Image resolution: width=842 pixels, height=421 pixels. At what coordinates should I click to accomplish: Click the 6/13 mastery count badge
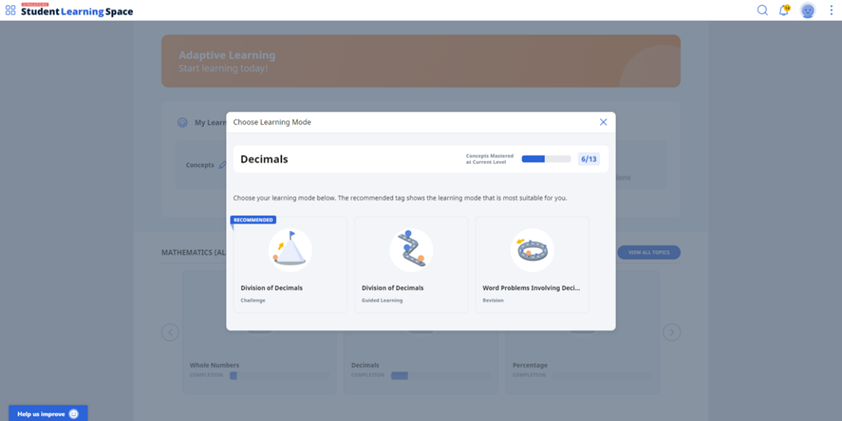[589, 159]
